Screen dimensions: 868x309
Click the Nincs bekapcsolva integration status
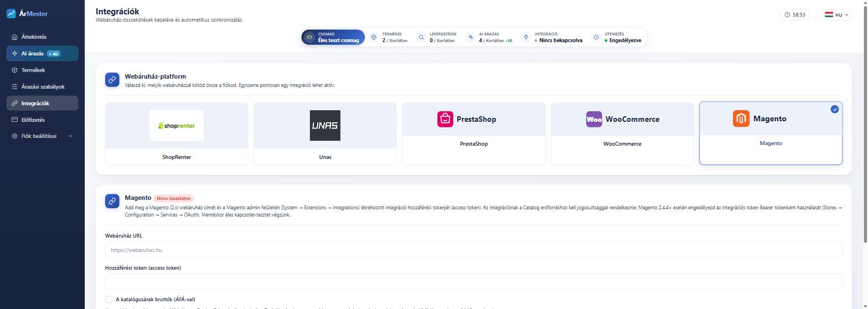(559, 40)
